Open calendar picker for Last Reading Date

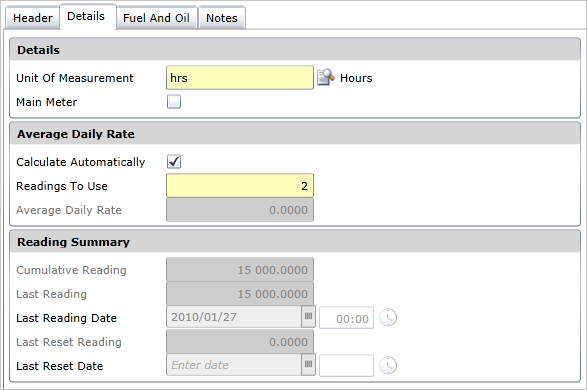(x=308, y=317)
